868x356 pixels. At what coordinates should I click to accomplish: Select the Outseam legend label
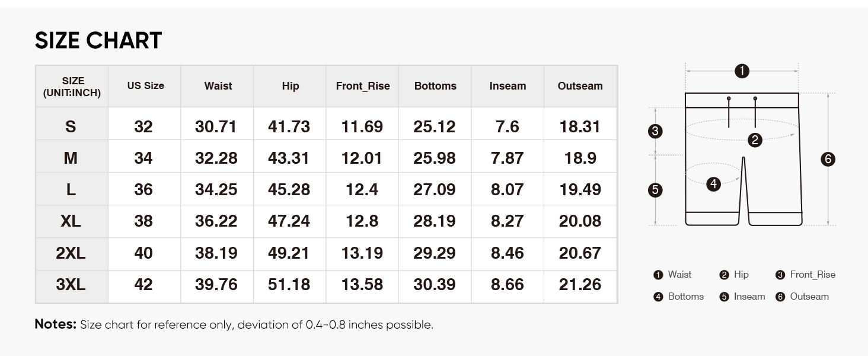(x=809, y=297)
